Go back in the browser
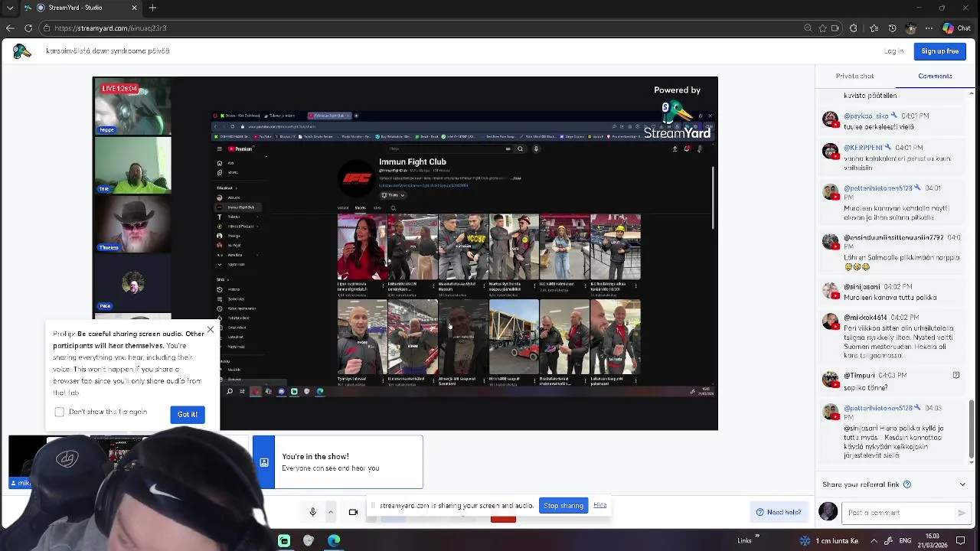Image resolution: width=980 pixels, height=551 pixels. [x=10, y=28]
